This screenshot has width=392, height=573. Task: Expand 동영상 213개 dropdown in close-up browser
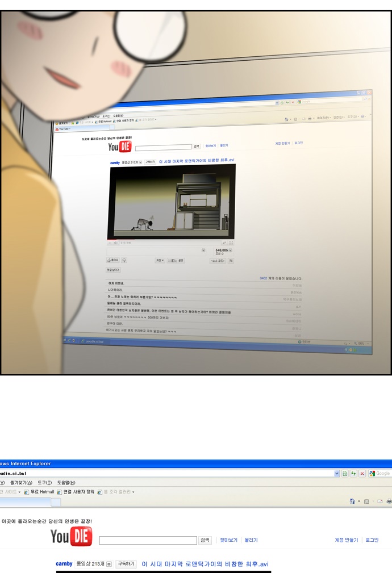click(109, 564)
